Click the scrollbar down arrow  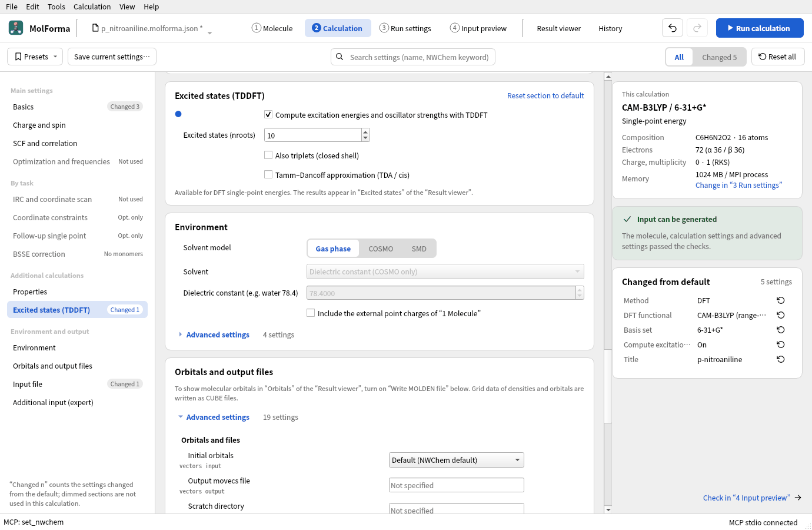608,509
